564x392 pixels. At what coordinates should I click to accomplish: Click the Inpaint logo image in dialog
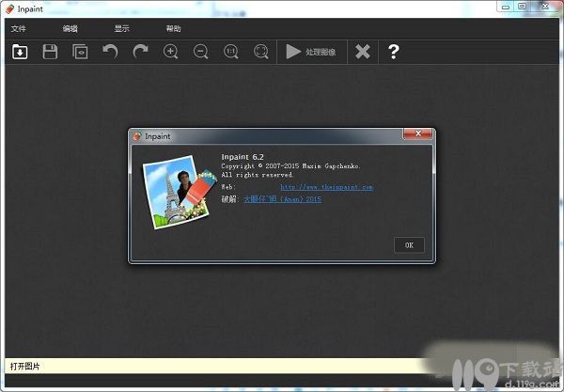tap(180, 192)
